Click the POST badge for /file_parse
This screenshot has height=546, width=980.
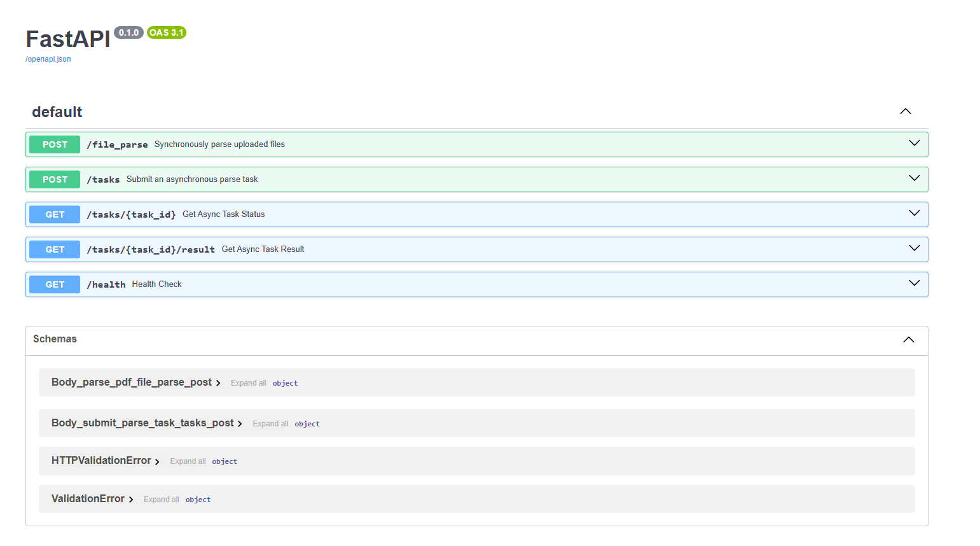pyautogui.click(x=55, y=144)
